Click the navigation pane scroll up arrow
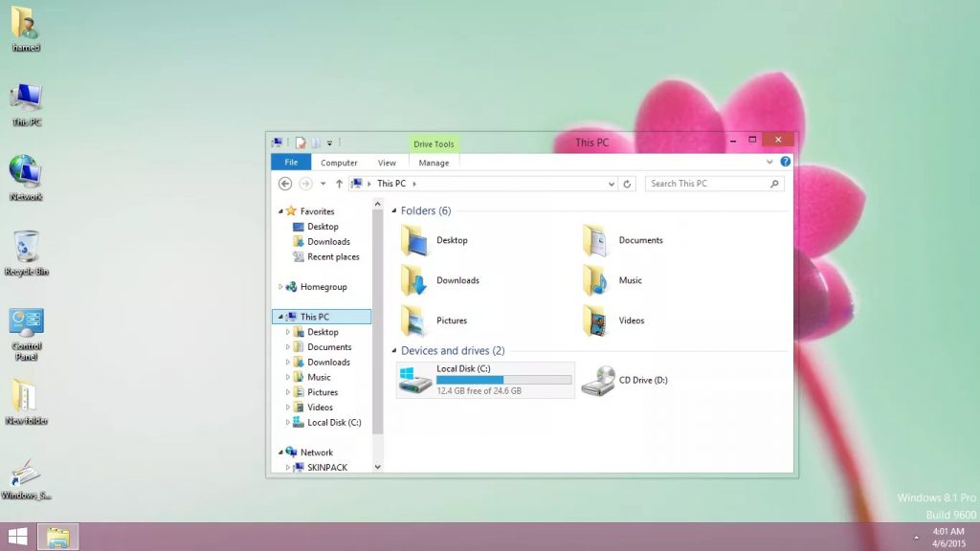The height and width of the screenshot is (551, 980). 377,205
